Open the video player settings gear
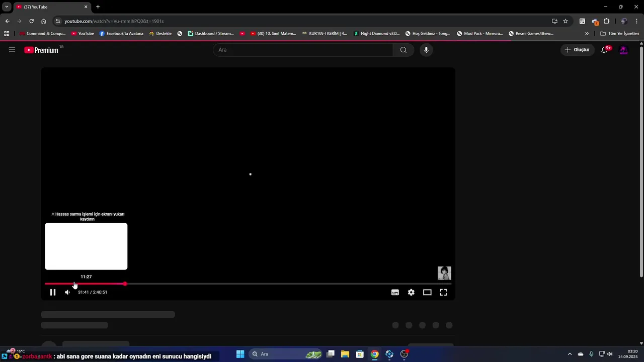The height and width of the screenshot is (362, 644). [x=411, y=292]
